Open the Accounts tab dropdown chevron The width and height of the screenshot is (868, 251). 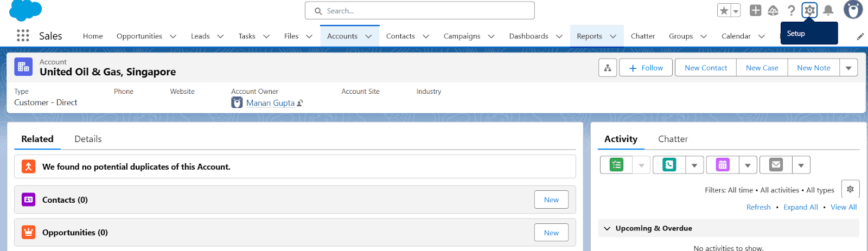point(368,36)
